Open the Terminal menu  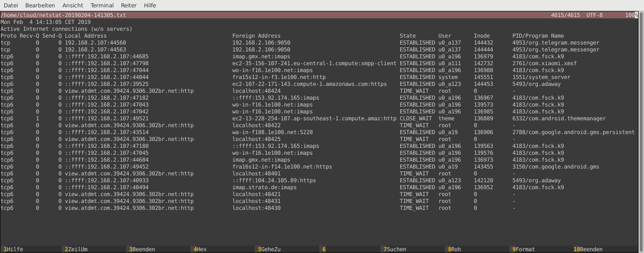pyautogui.click(x=102, y=6)
